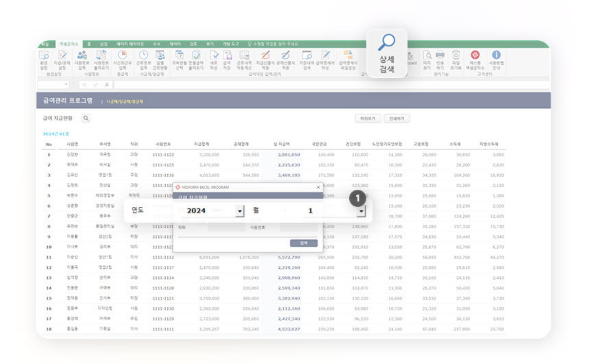Click the 인쇄하기 button above the table

tap(397, 119)
